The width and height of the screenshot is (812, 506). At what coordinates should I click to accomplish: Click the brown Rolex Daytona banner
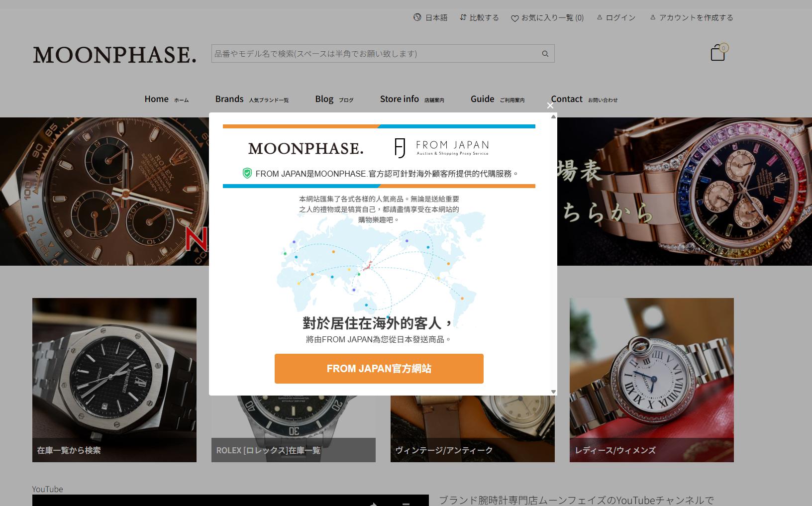tap(104, 192)
